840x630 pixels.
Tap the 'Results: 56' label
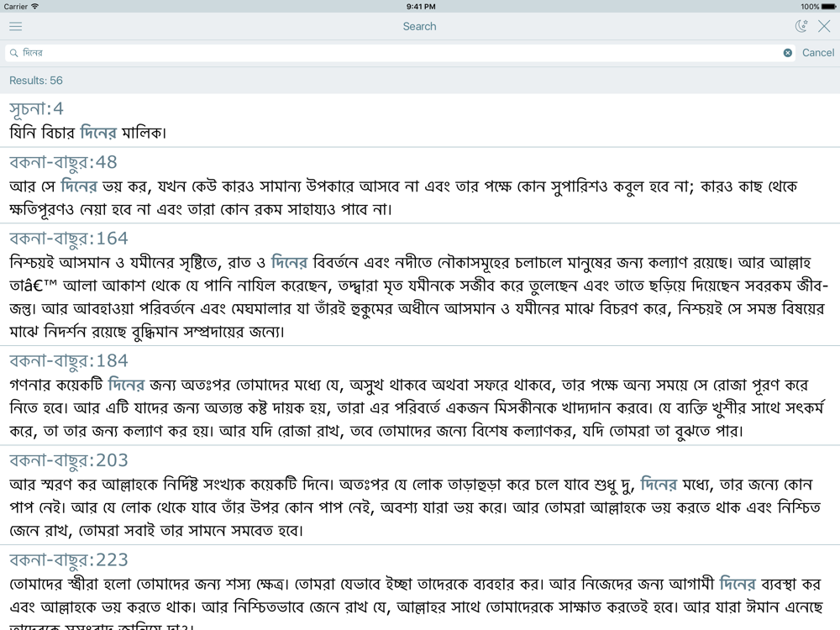click(x=36, y=81)
